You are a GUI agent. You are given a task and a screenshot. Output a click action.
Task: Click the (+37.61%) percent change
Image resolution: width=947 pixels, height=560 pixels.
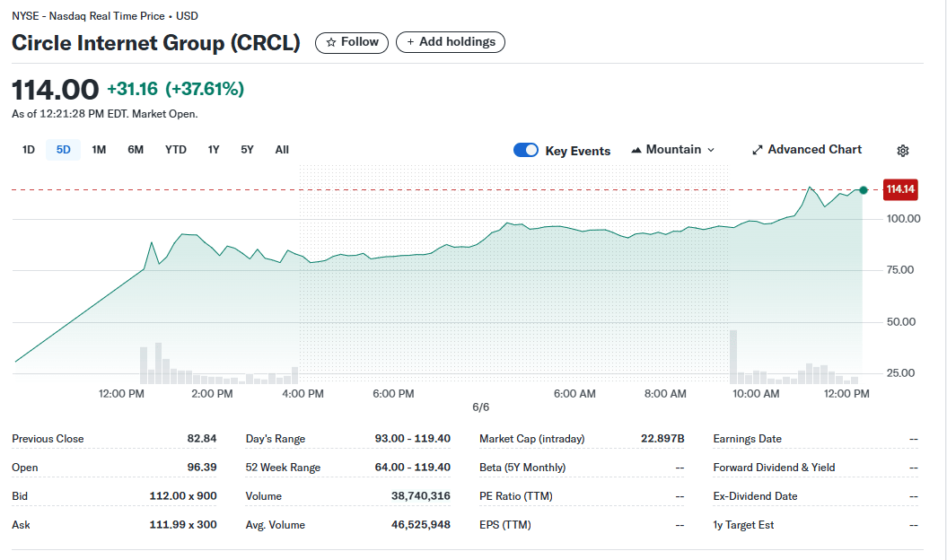(x=205, y=89)
